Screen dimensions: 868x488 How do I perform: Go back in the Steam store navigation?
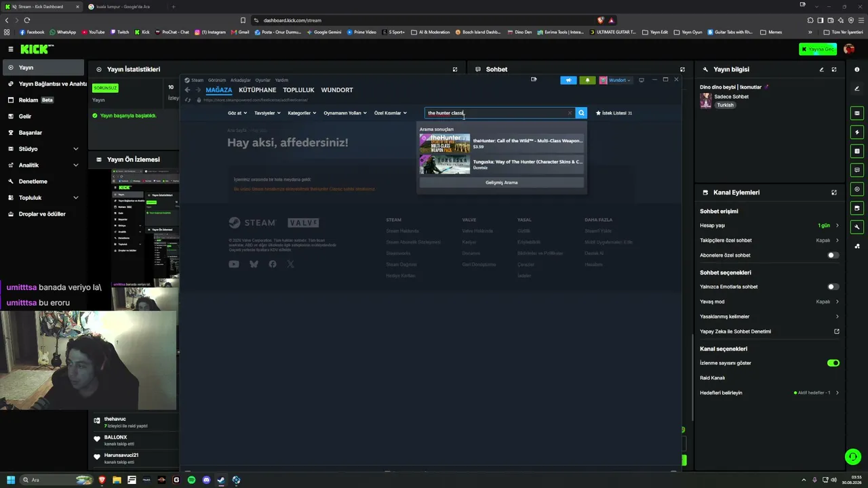coord(188,89)
